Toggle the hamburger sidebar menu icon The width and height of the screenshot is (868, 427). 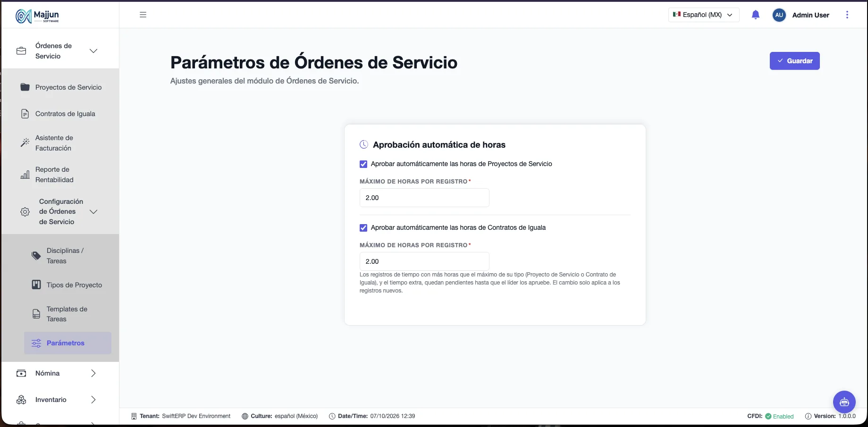coord(143,15)
